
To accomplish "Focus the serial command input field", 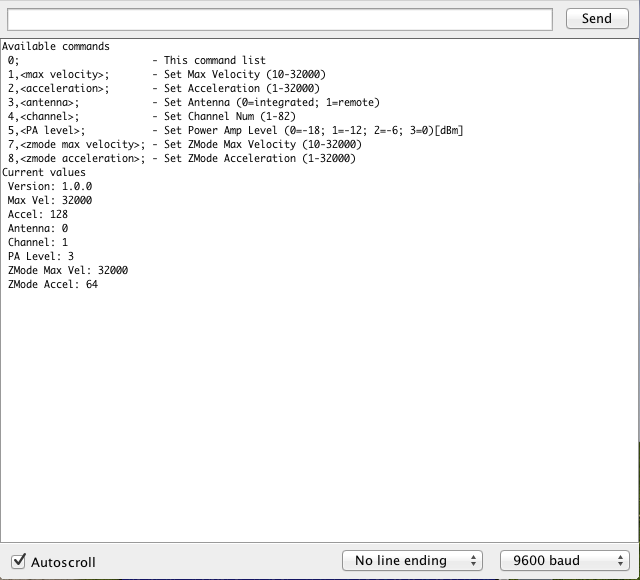I will click(280, 19).
